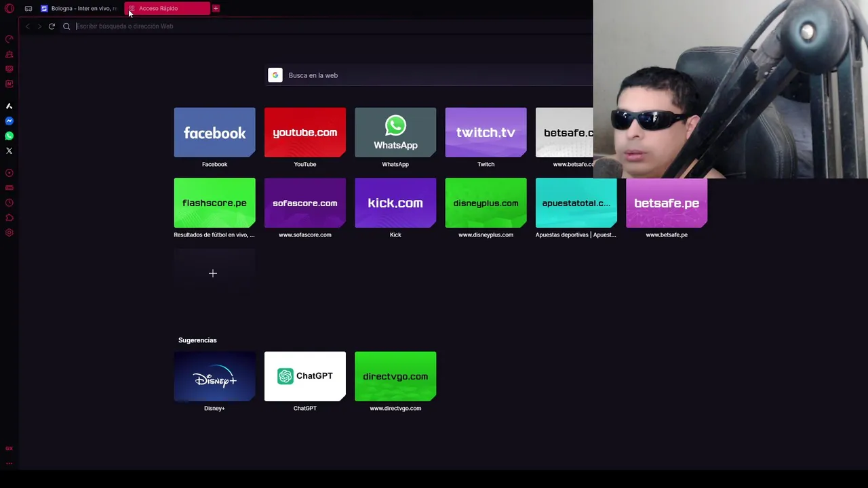Image resolution: width=868 pixels, height=488 pixels.
Task: Open Messenger in the sidebar
Action: (x=9, y=121)
